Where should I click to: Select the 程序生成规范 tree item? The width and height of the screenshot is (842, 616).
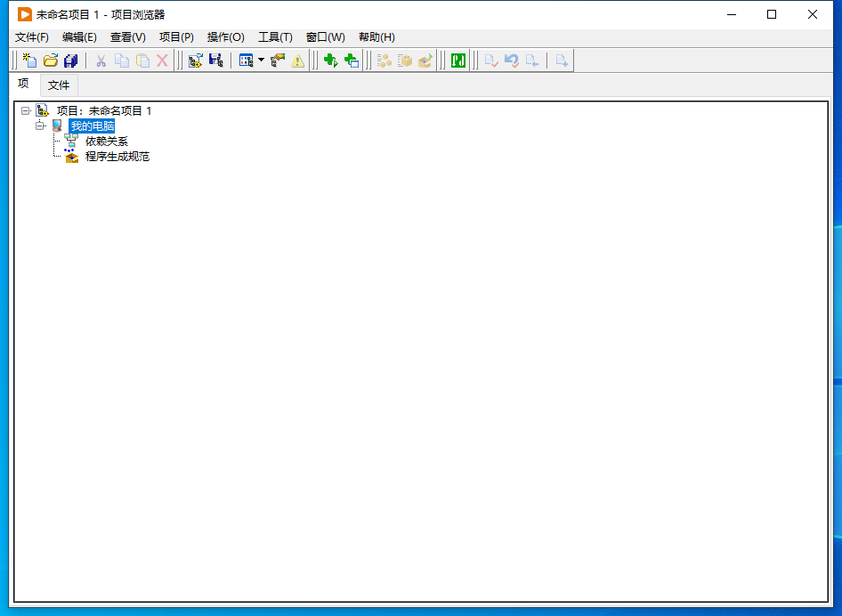(117, 156)
